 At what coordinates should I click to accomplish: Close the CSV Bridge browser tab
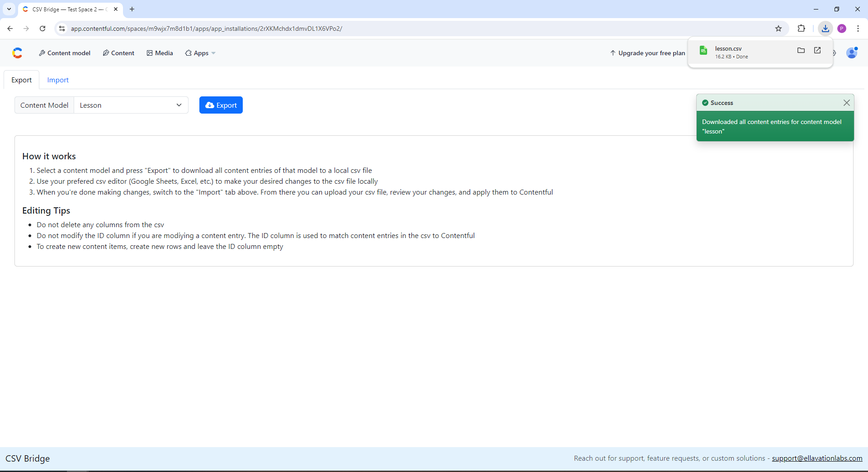pyautogui.click(x=116, y=9)
